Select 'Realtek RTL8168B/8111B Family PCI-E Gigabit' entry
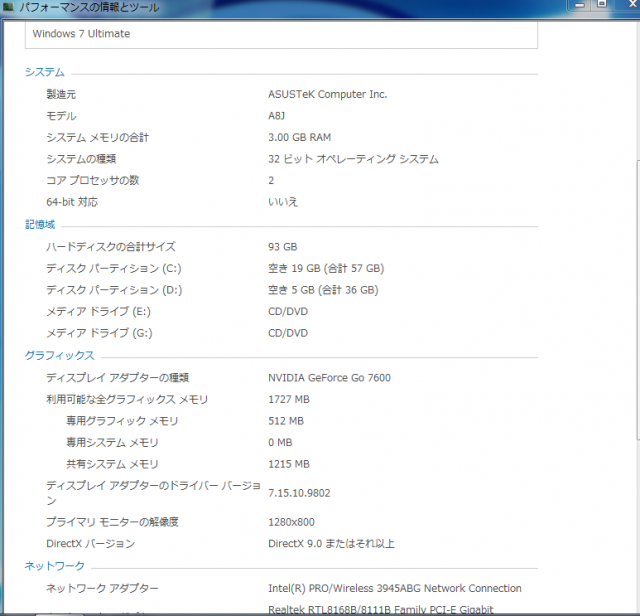 (x=380, y=610)
